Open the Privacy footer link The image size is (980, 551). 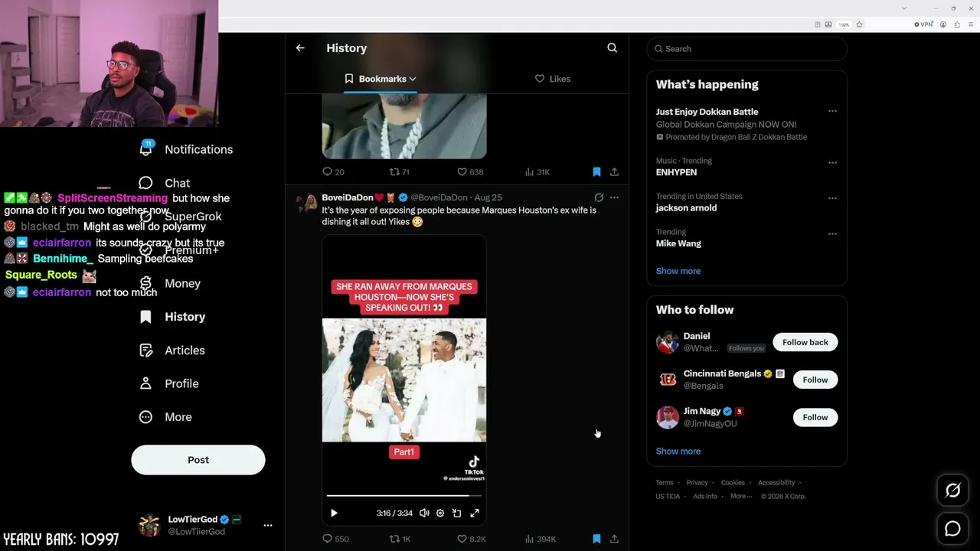(697, 483)
